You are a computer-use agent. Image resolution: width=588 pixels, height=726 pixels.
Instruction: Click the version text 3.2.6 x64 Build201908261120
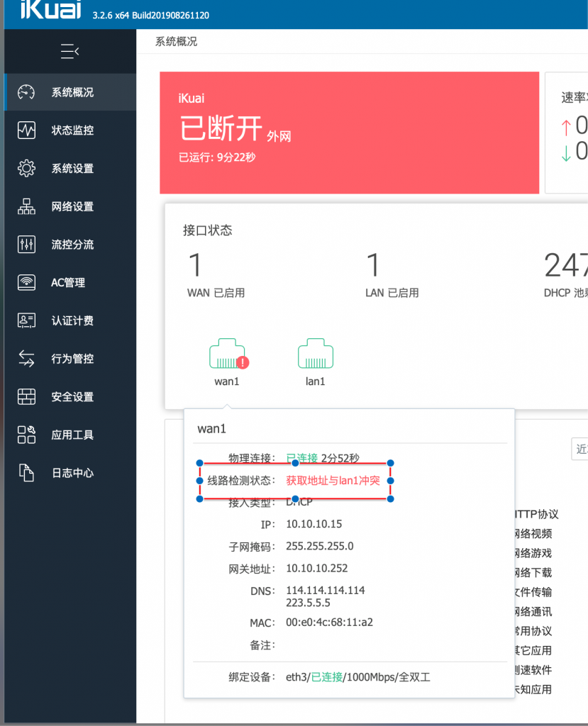(x=150, y=16)
